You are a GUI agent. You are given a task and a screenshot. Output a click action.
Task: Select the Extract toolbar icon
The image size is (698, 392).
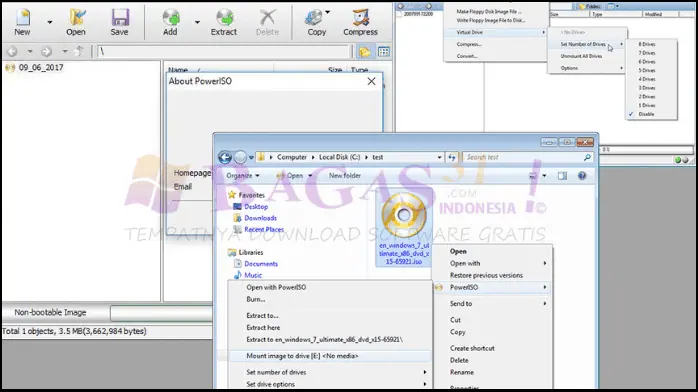(x=224, y=22)
